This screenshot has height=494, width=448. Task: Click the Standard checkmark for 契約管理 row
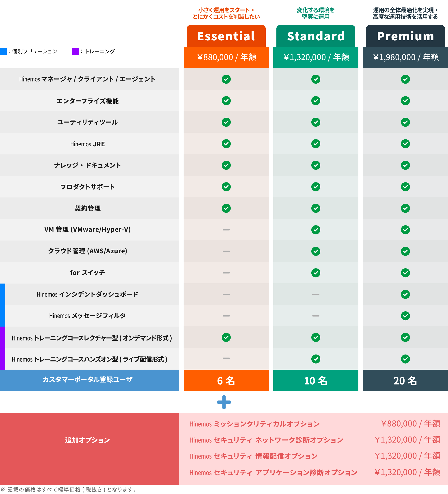click(316, 208)
